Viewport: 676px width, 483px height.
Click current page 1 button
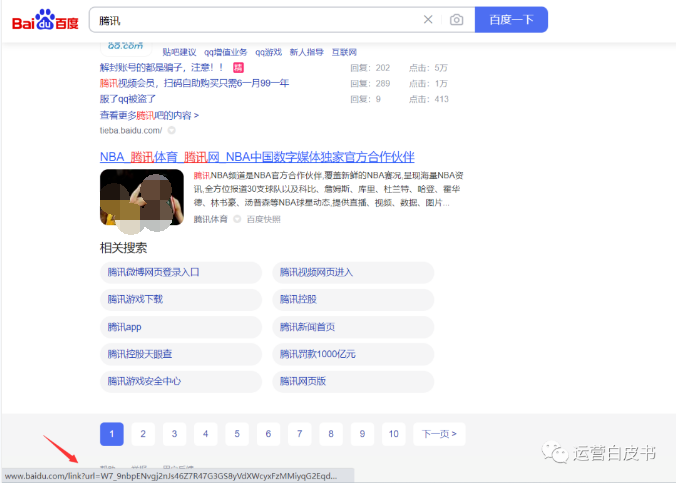112,434
